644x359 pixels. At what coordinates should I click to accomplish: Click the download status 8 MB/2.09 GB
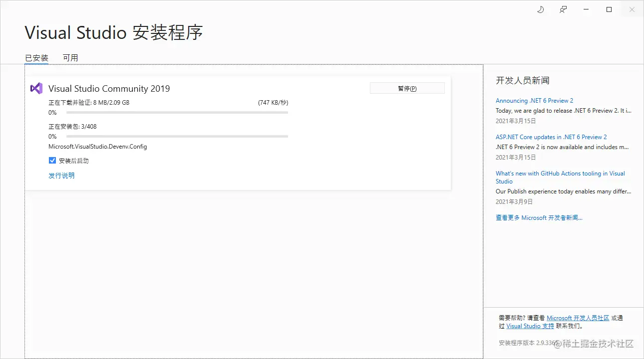tap(89, 103)
